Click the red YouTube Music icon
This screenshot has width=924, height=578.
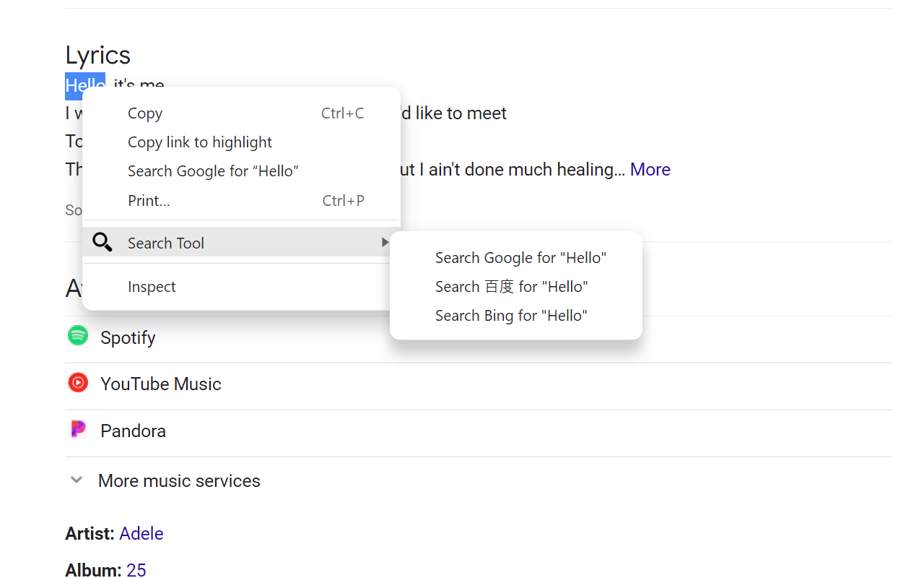click(x=78, y=383)
